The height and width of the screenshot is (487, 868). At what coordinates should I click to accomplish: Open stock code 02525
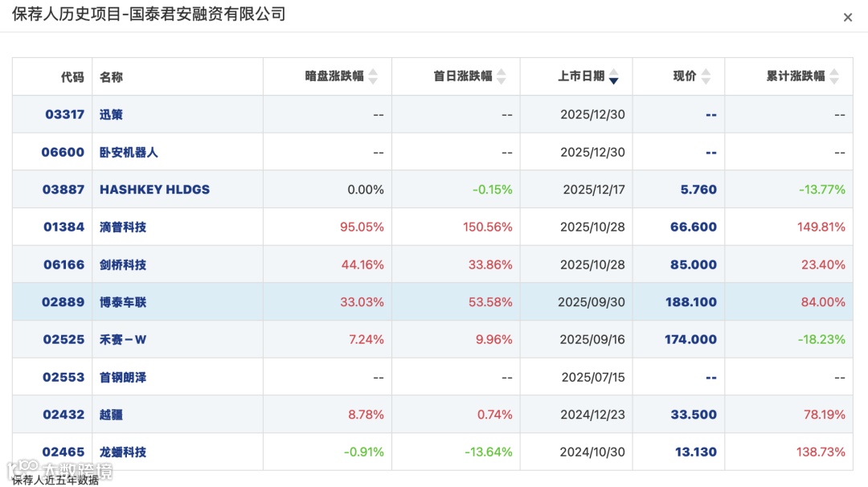click(64, 339)
